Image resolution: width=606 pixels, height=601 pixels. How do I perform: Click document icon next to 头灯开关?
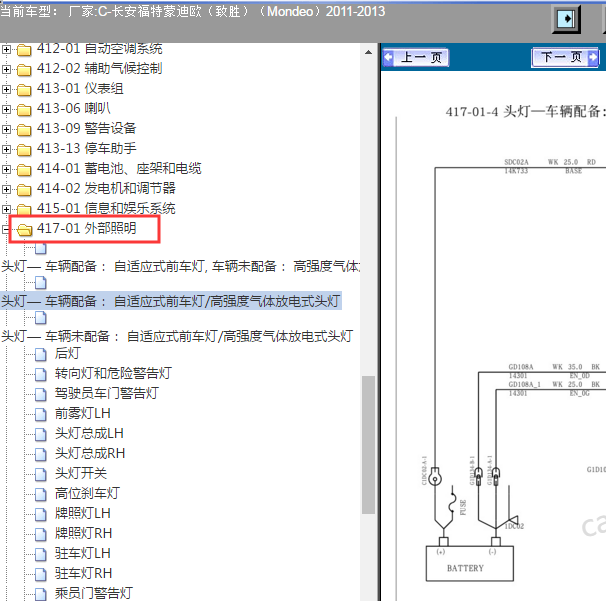[x=41, y=474]
